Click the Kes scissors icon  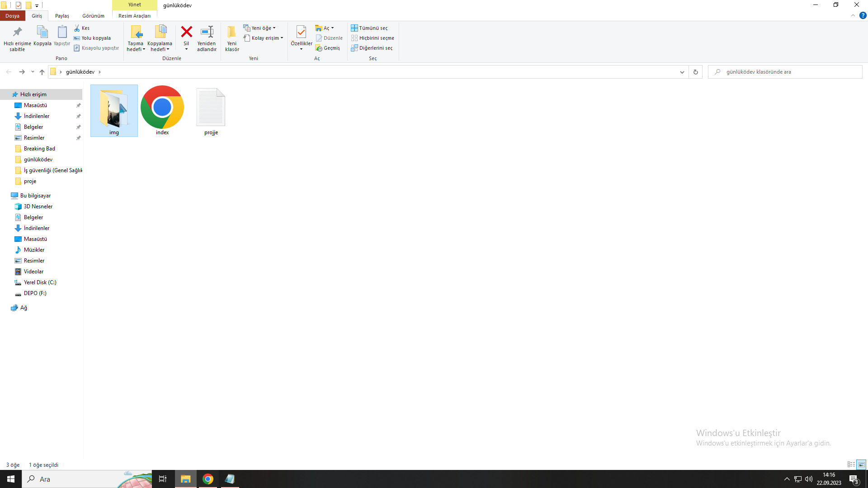pos(77,28)
